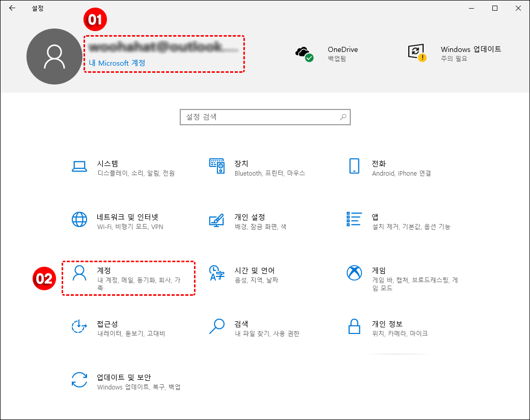530x420 pixels.
Task: Select 설치 제거, 기본값, 옵션 기능 text
Action: [411, 227]
